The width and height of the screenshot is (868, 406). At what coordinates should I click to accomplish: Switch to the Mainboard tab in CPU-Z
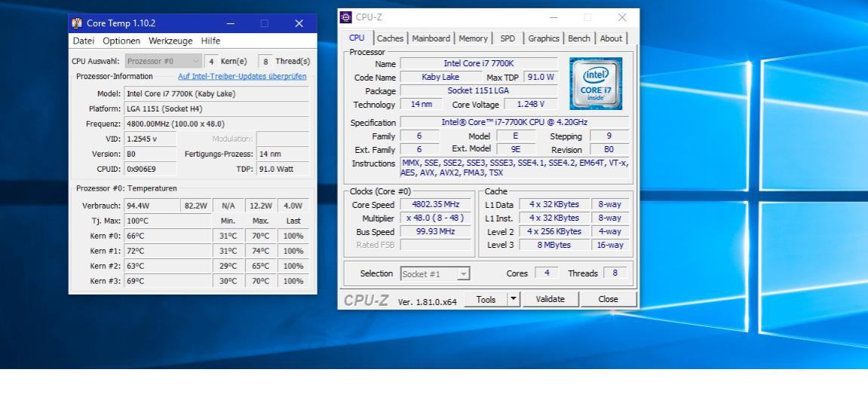point(431,38)
